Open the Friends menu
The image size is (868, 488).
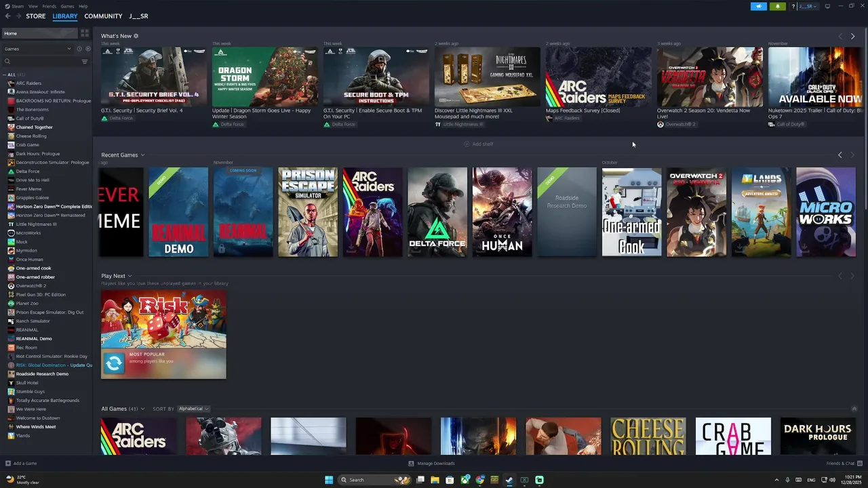[x=50, y=6]
